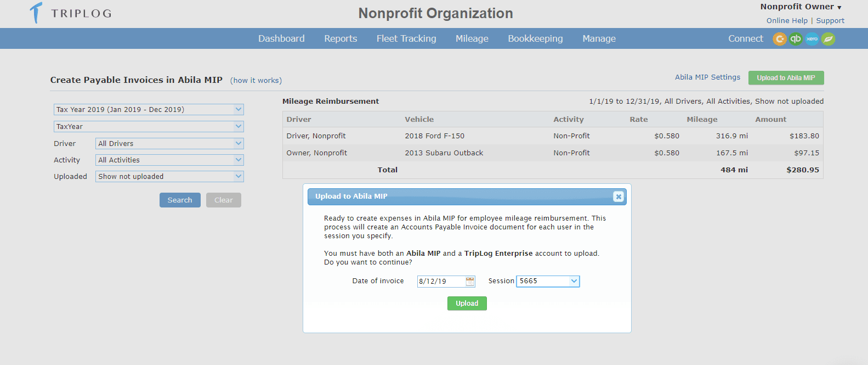Select the Driver, Nonprofit row

coord(553,136)
